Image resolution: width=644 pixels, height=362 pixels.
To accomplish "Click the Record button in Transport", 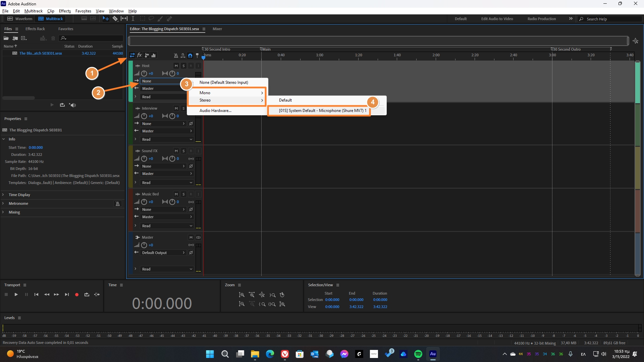I will coord(77,295).
